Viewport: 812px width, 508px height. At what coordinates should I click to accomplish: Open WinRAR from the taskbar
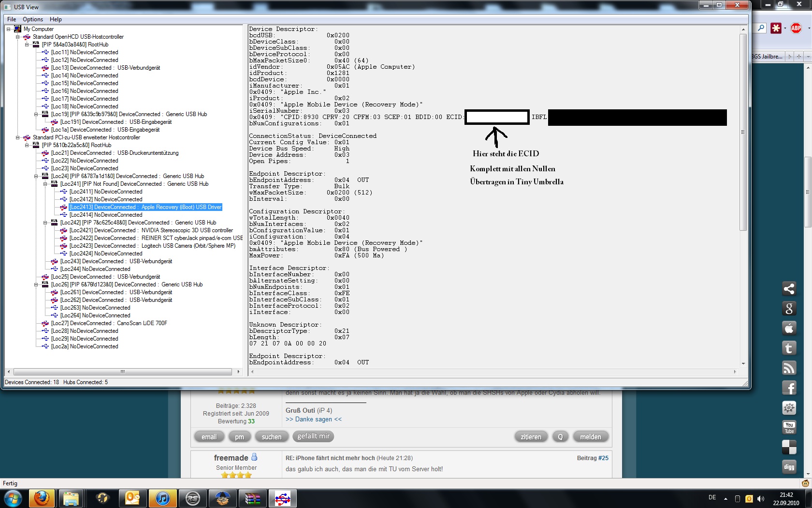pos(252,498)
